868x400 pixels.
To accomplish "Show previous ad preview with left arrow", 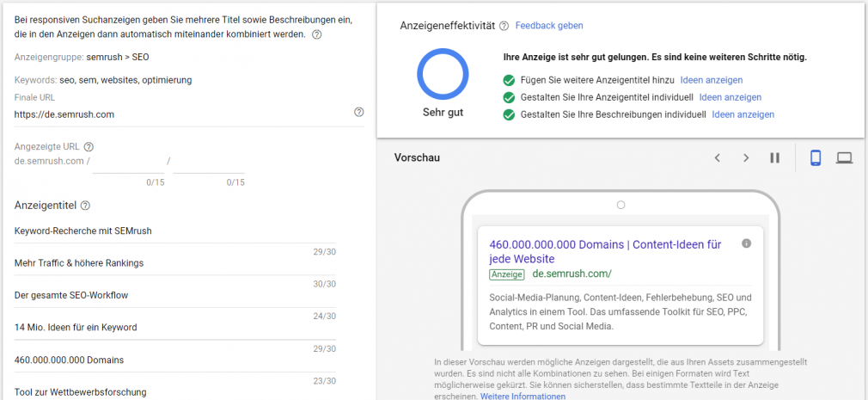I will coord(718,158).
